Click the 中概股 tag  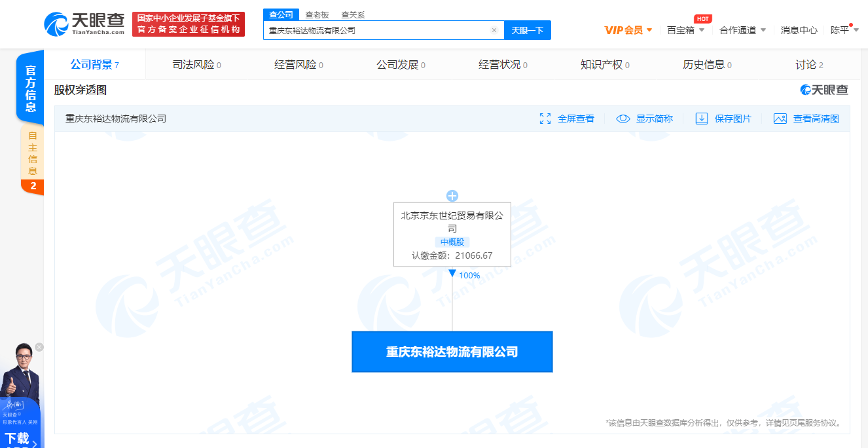(x=452, y=242)
